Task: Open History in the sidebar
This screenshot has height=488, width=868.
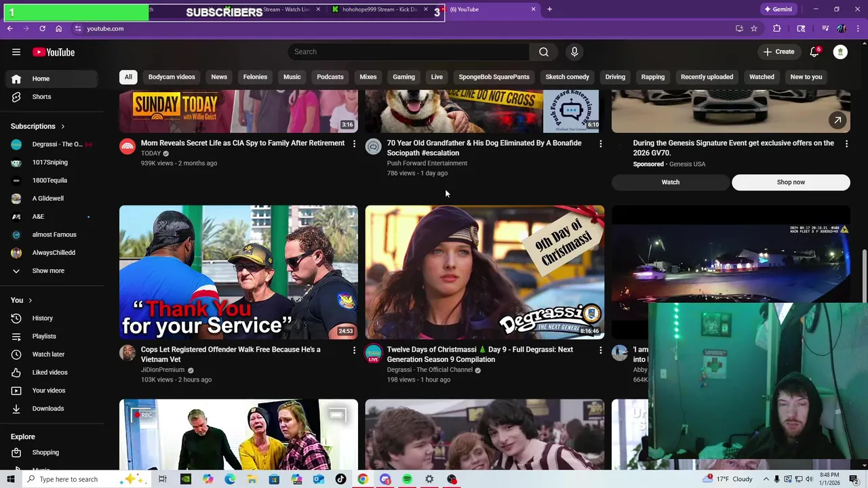Action: [52, 318]
